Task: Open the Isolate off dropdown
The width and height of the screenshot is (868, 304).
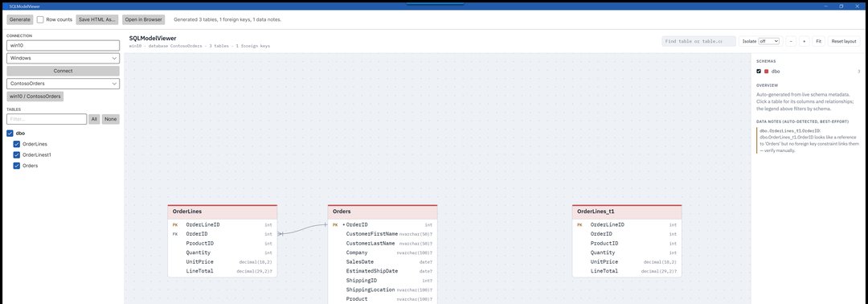Action: click(x=769, y=42)
